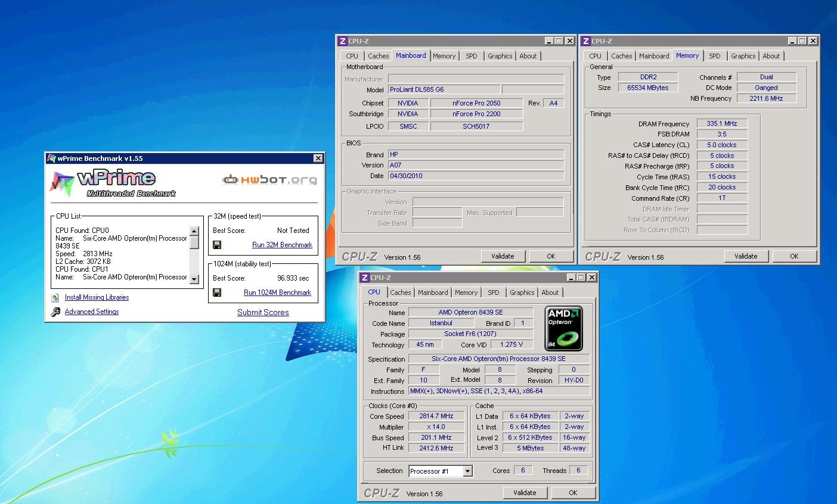Open the SPD tab in the Mainboard window

pos(472,56)
